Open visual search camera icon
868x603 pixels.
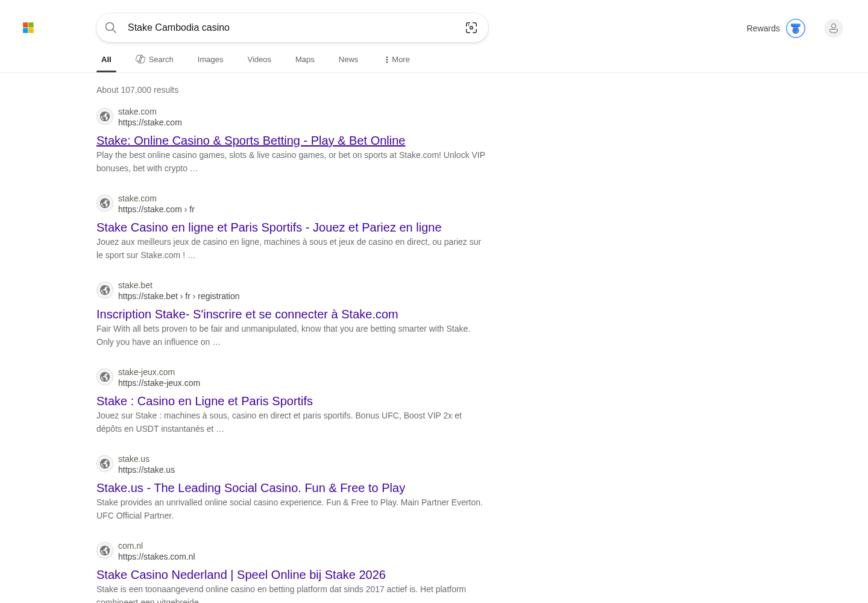point(471,28)
